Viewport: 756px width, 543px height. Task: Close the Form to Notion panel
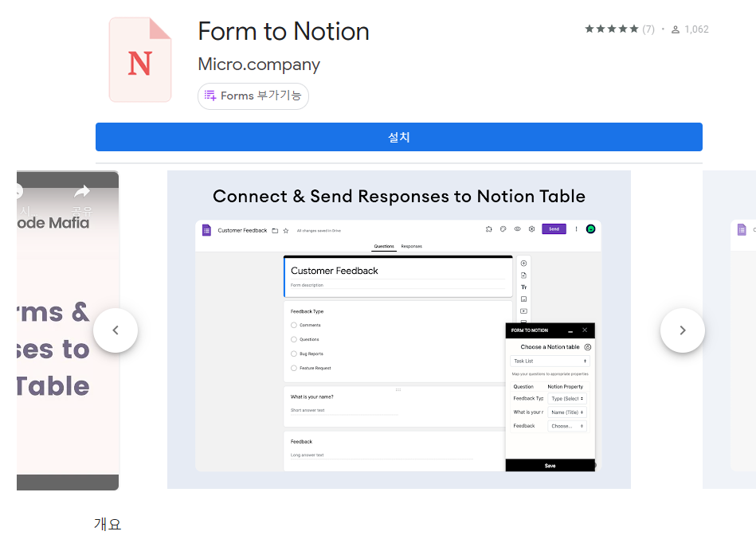tap(585, 330)
